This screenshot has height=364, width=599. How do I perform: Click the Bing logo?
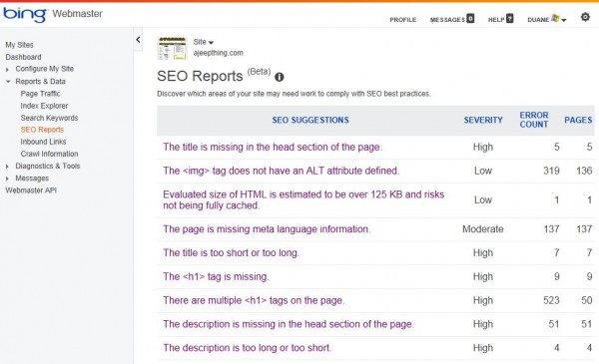click(25, 14)
